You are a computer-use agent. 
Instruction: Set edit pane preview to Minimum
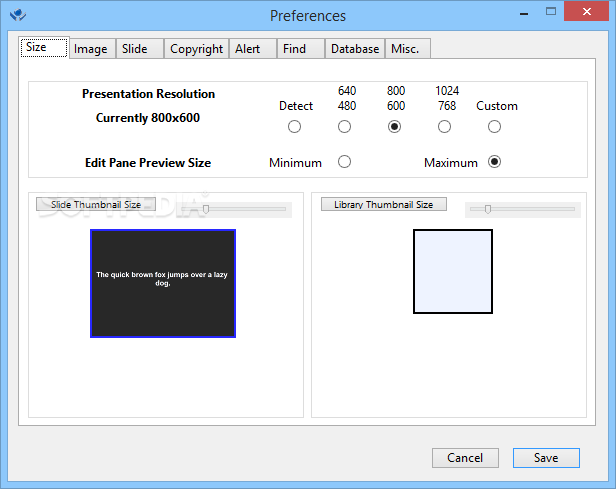coord(344,162)
